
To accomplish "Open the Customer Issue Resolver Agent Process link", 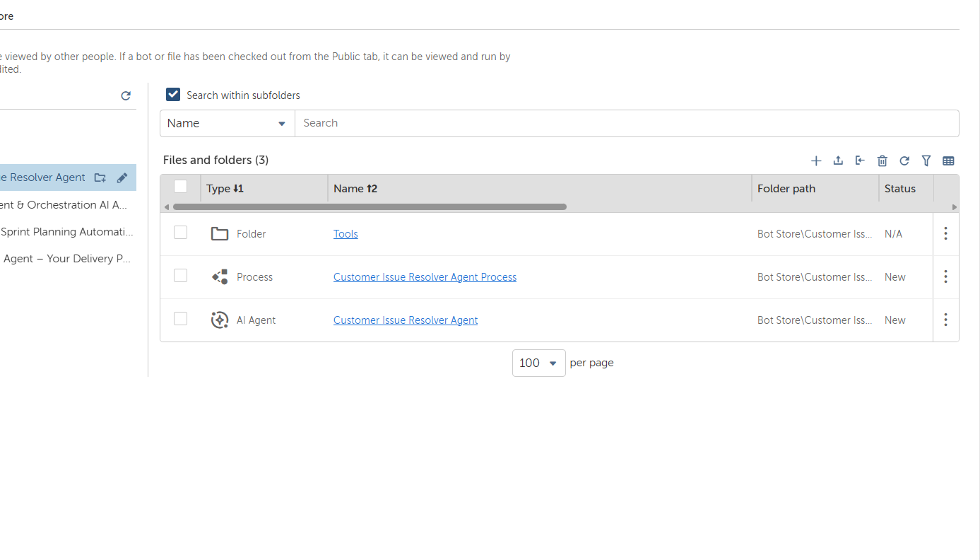I will click(x=425, y=277).
